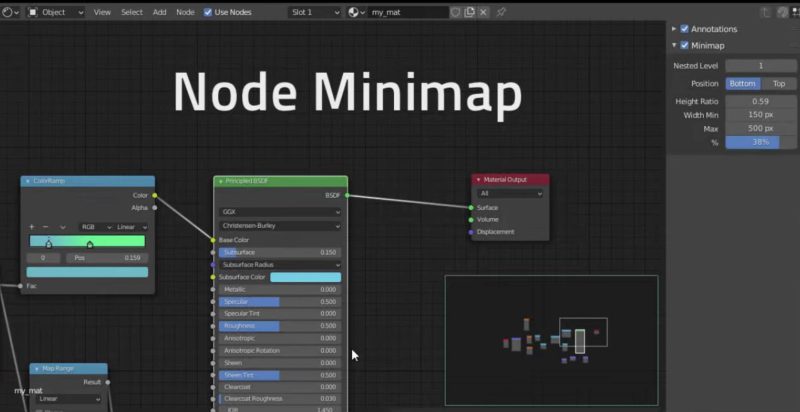The height and width of the screenshot is (412, 800).
Task: Open the Node menu
Action: coord(185,12)
